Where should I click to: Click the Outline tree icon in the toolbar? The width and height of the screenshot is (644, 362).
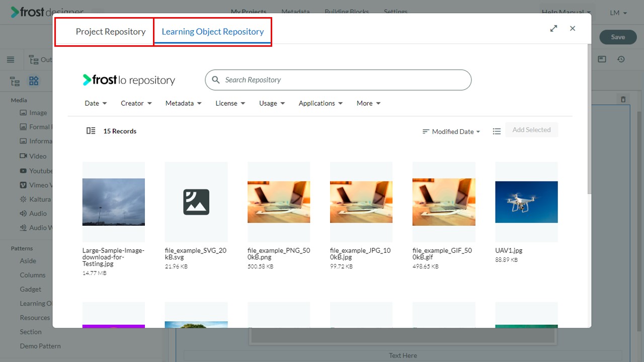34,60
